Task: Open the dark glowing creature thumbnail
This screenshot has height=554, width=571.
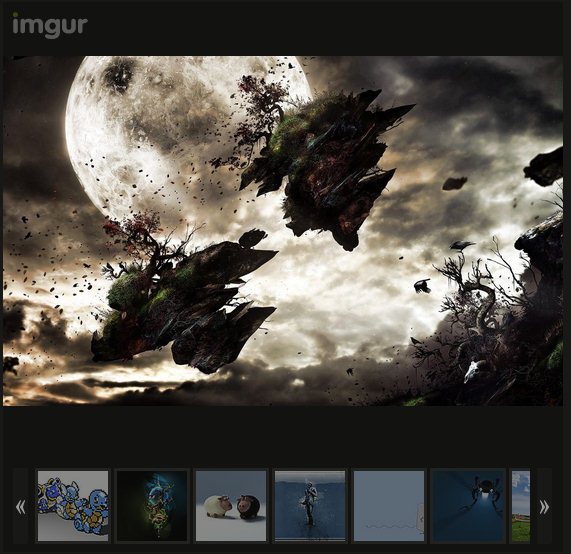Action: tap(152, 506)
